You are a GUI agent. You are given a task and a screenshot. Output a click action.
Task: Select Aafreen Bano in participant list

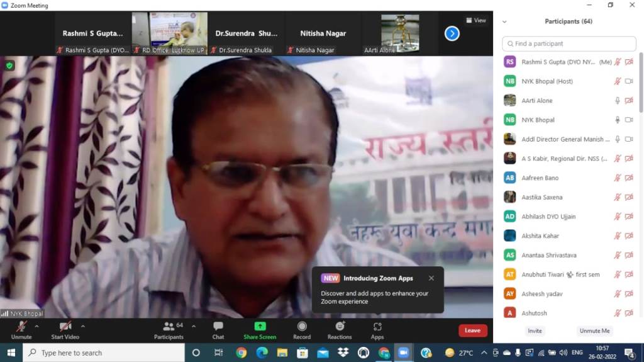point(569,178)
